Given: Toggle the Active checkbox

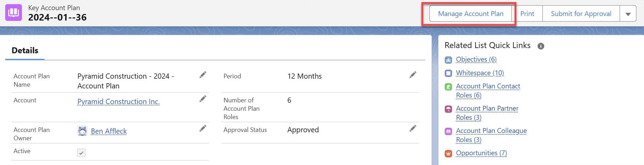Looking at the screenshot, I should pos(81,153).
